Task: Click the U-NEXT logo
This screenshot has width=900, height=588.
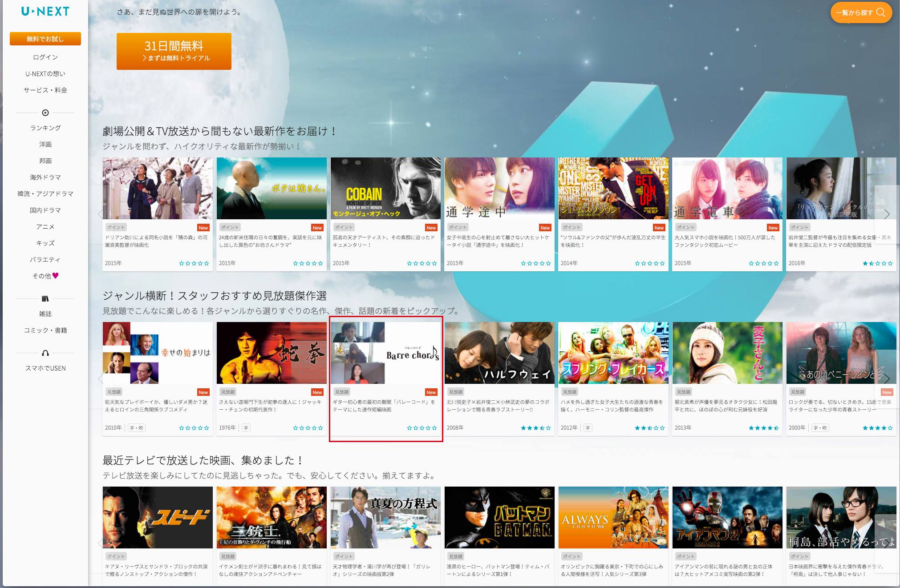Action: 45,12
